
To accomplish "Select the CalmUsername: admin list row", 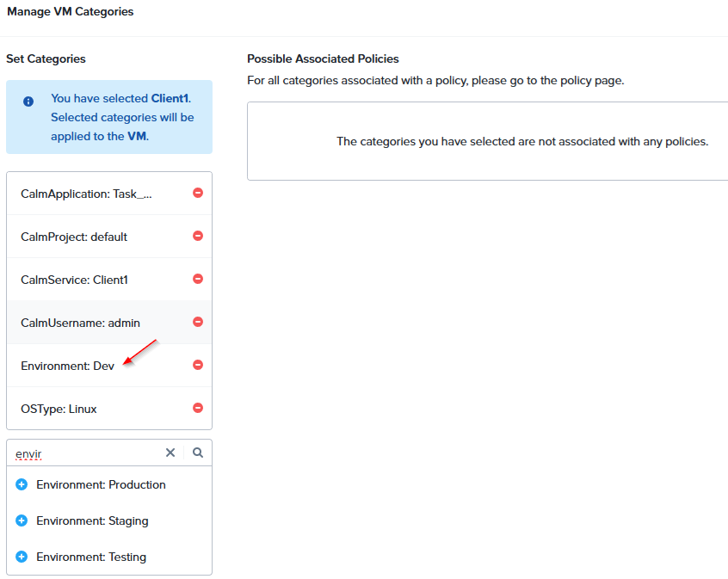I will (x=109, y=323).
